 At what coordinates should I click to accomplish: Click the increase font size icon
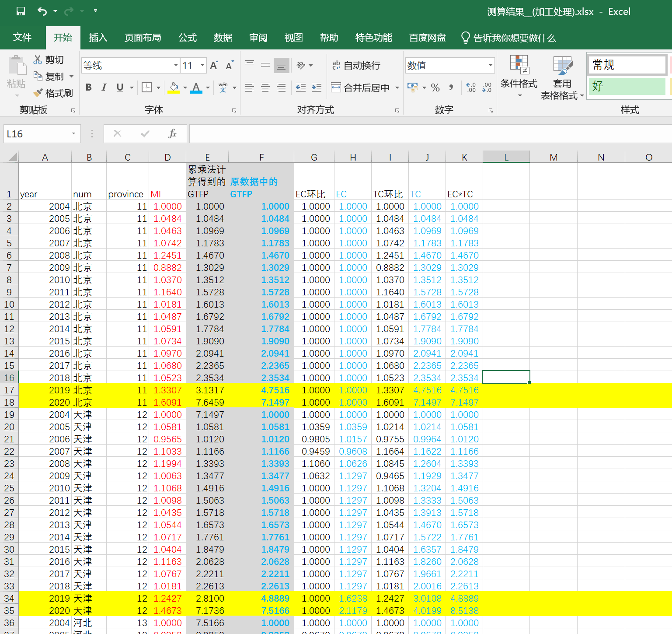click(x=214, y=66)
